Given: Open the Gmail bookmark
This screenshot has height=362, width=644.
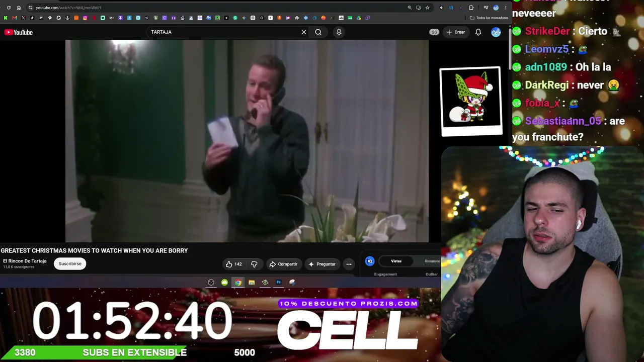Looking at the screenshot, I should coord(14,18).
